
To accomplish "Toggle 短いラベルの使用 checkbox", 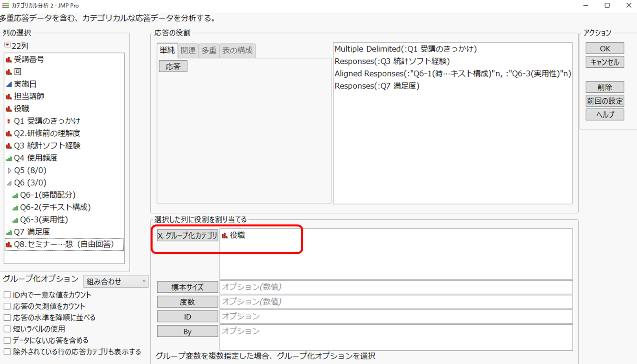I will pos(7,329).
